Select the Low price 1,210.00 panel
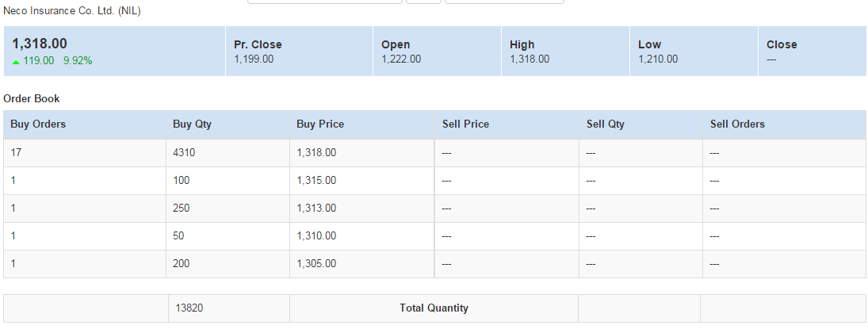 pos(694,51)
